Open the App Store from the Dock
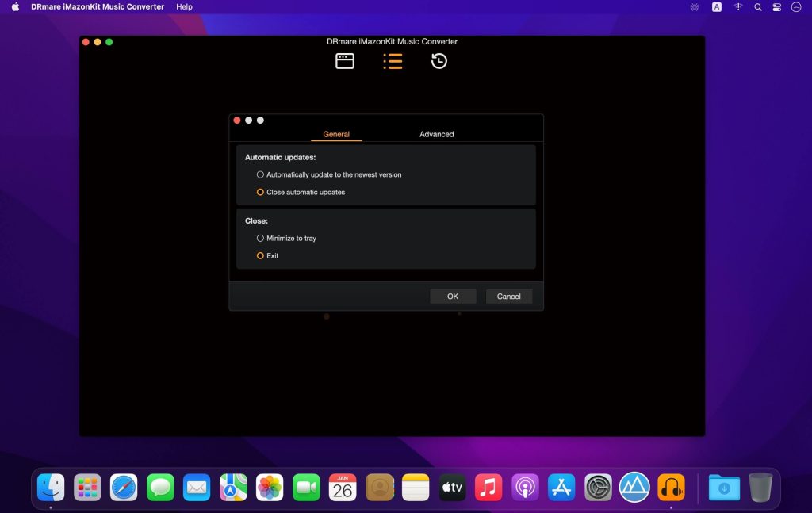 (x=561, y=487)
